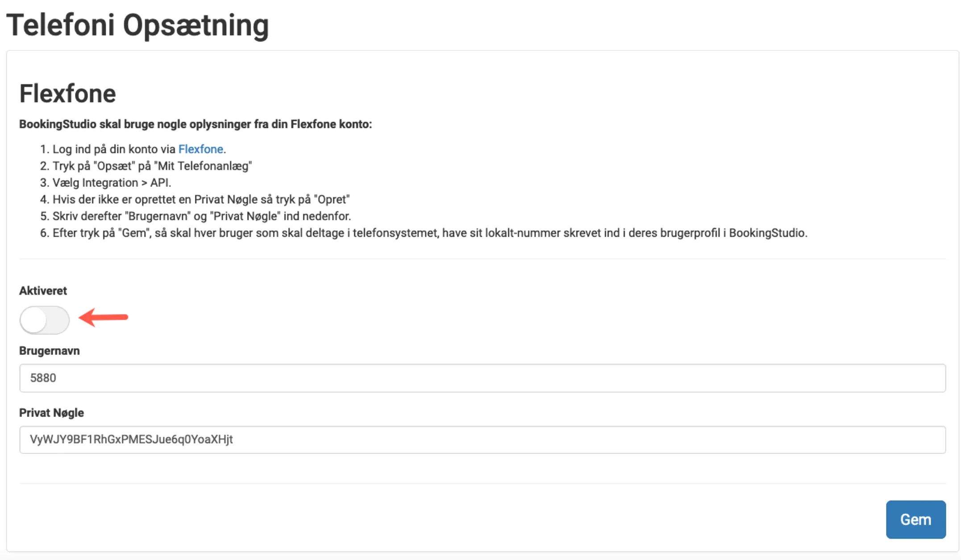The width and height of the screenshot is (961, 560).
Task: Click the Brugernavn label above the field
Action: coord(49,351)
